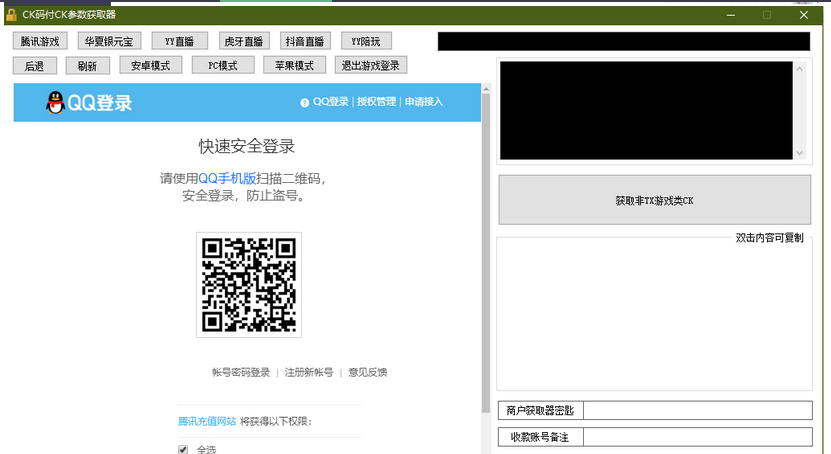This screenshot has height=454, width=831.
Task: Focus the 收款账号备注 input field
Action: coord(697,437)
